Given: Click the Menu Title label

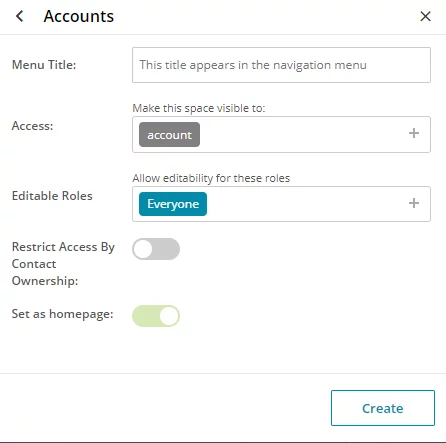Looking at the screenshot, I should [x=44, y=65].
